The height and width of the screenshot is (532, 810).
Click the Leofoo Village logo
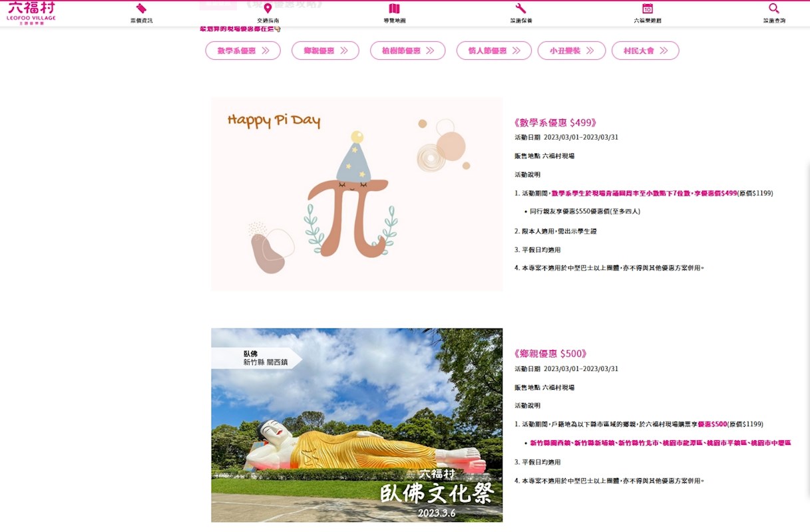(x=31, y=13)
